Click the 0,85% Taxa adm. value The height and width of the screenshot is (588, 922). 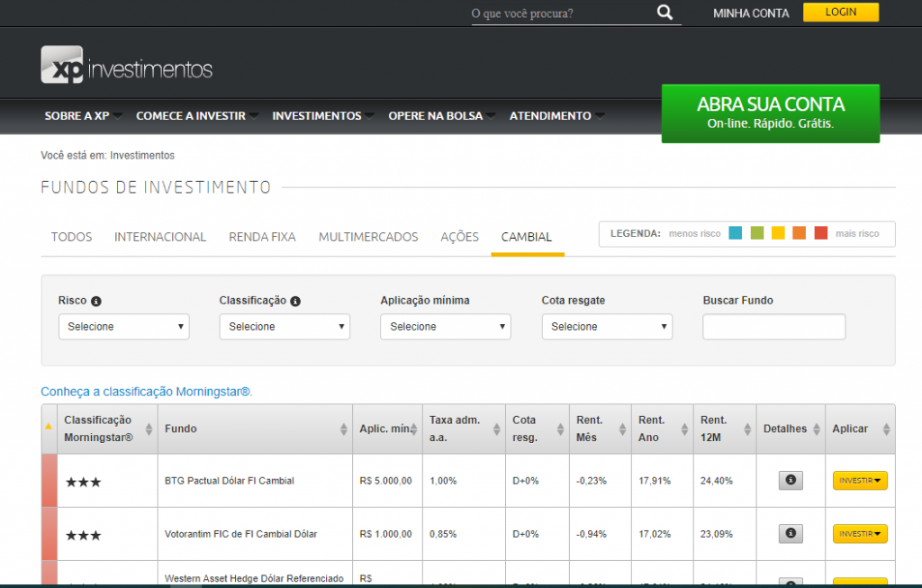(x=443, y=534)
